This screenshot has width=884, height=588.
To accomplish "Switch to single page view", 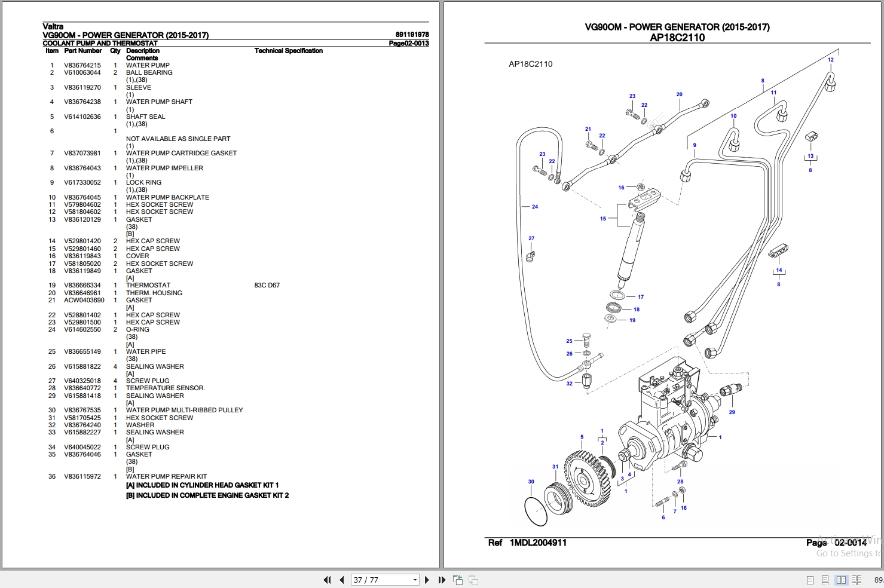I will [810, 580].
